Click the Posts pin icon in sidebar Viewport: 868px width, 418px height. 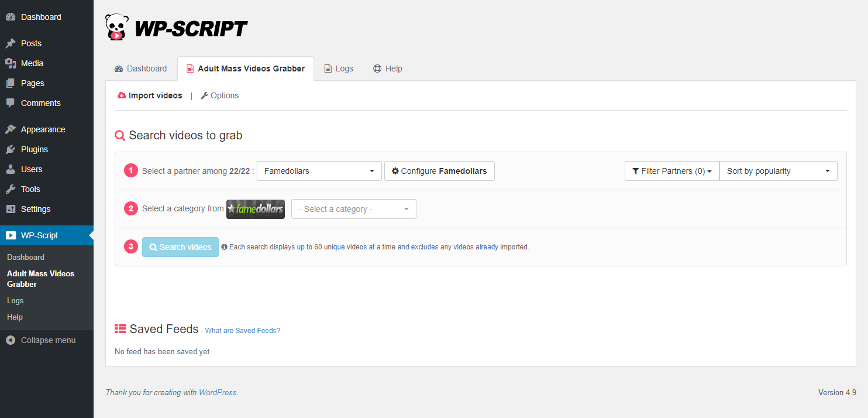(x=11, y=43)
